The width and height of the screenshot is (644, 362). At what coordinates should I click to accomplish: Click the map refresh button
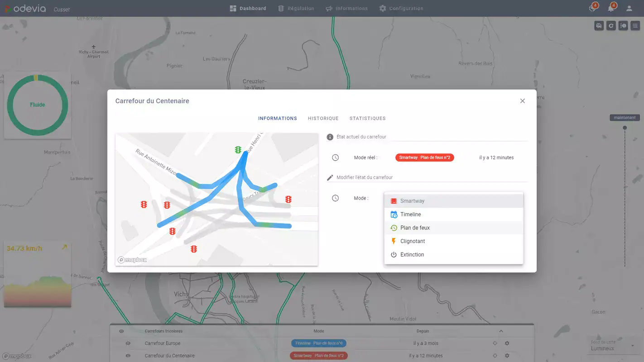611,26
